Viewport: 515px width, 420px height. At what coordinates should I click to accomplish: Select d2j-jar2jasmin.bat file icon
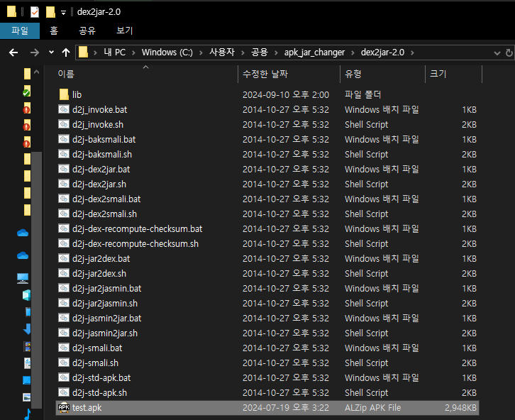pyautogui.click(x=64, y=288)
